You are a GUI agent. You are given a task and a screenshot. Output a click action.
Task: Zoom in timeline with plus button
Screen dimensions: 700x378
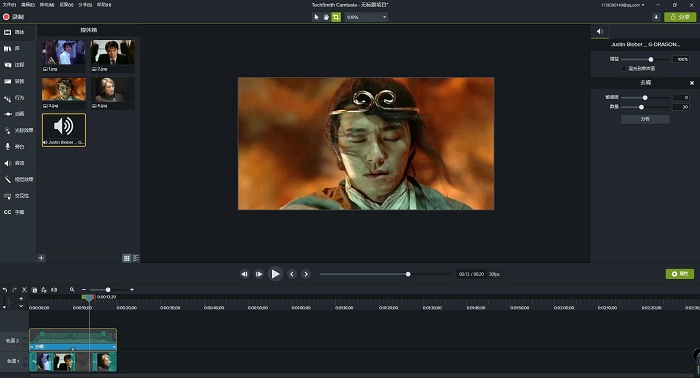[x=132, y=290]
